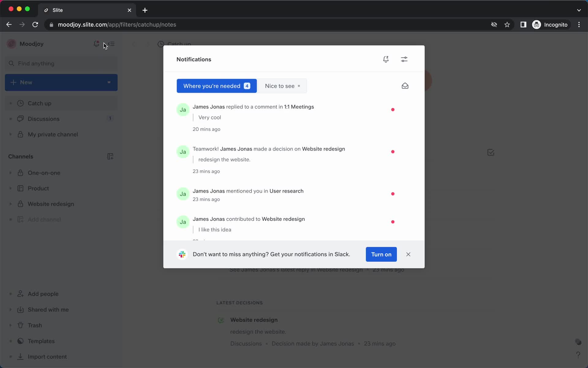This screenshot has width=588, height=368.
Task: Dismiss the Slack notification banner
Action: tap(408, 254)
